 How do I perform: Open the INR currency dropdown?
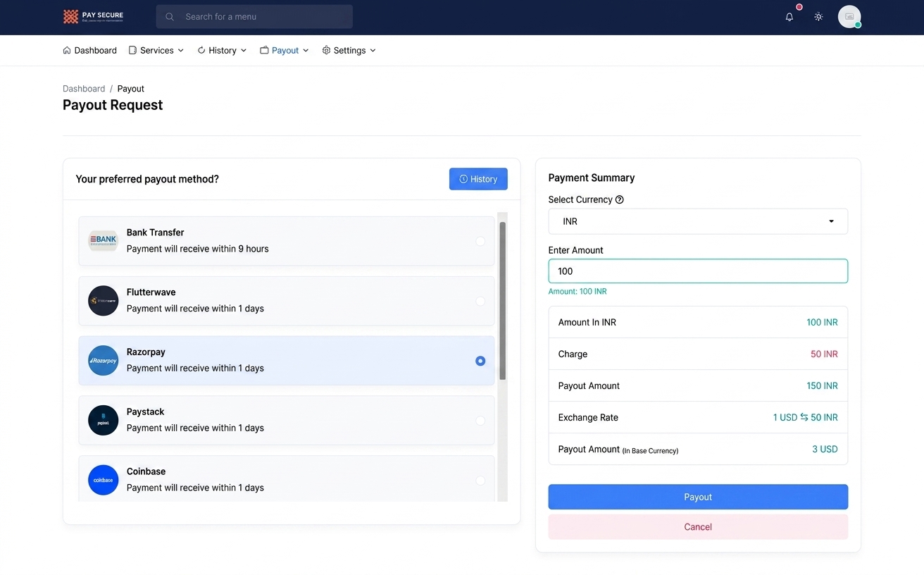coord(698,221)
